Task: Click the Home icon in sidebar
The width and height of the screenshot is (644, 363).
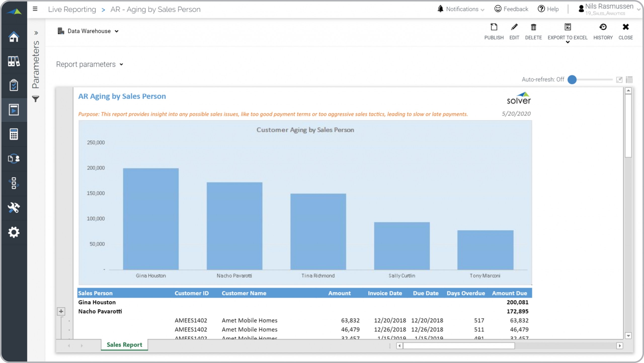Action: coord(14,37)
